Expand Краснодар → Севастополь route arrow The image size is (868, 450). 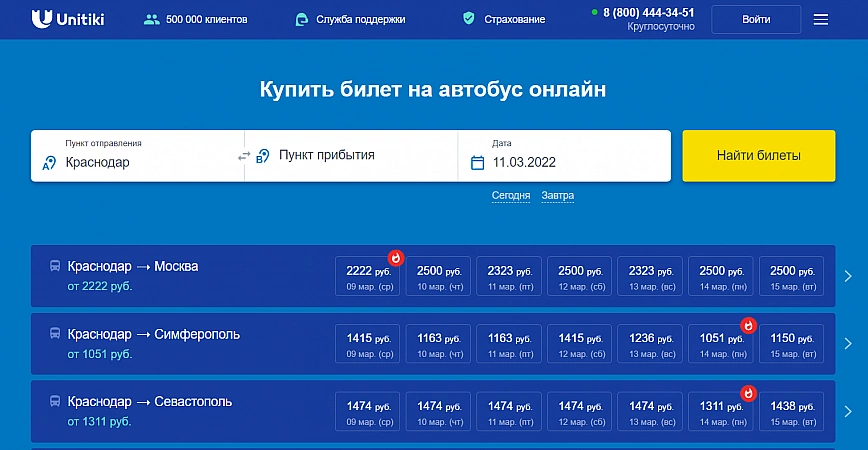click(x=848, y=411)
